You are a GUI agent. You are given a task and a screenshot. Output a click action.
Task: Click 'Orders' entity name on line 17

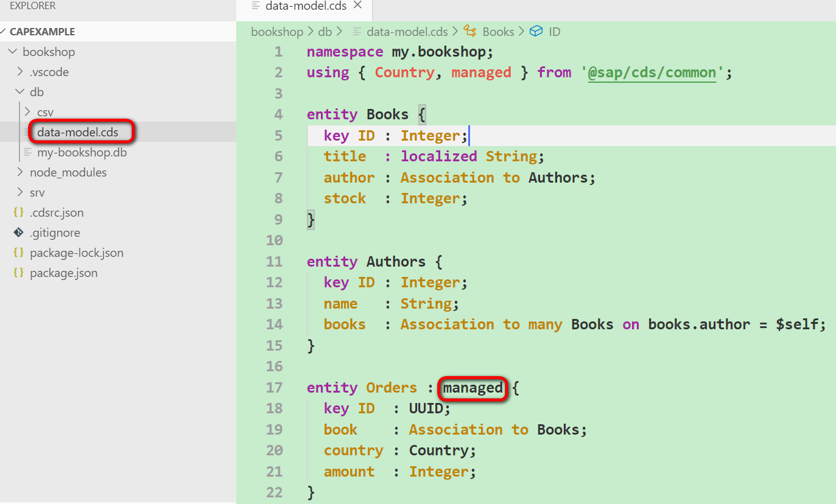pyautogui.click(x=392, y=388)
